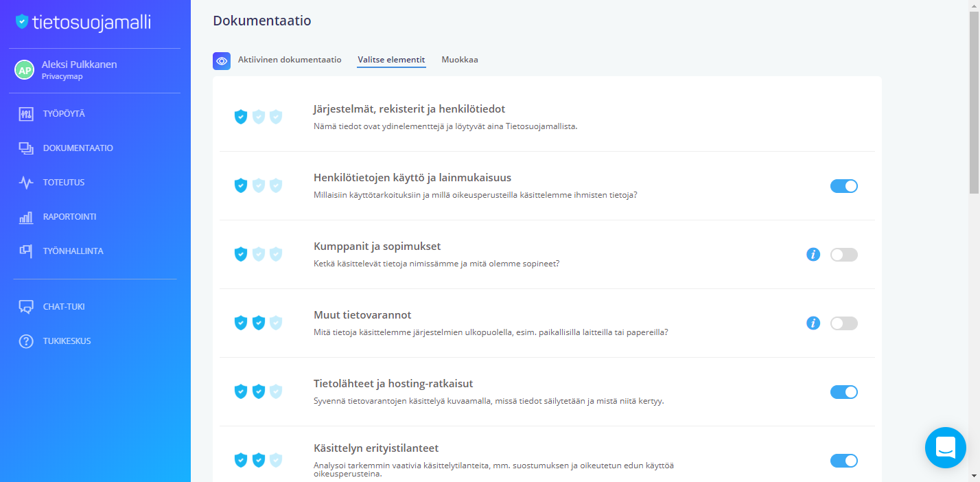Click shield level icons for Henkilötietojen käyttö
980x482 pixels.
tap(258, 185)
